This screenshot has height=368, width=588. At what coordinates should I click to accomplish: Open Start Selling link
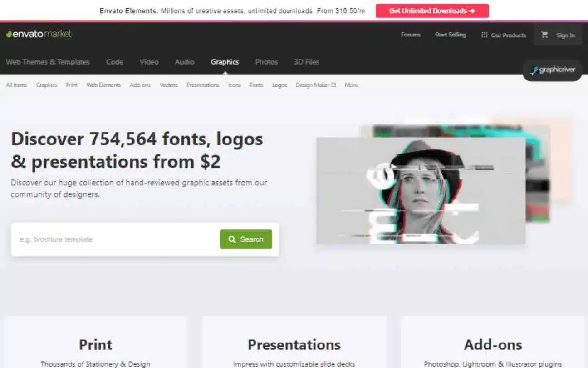450,35
